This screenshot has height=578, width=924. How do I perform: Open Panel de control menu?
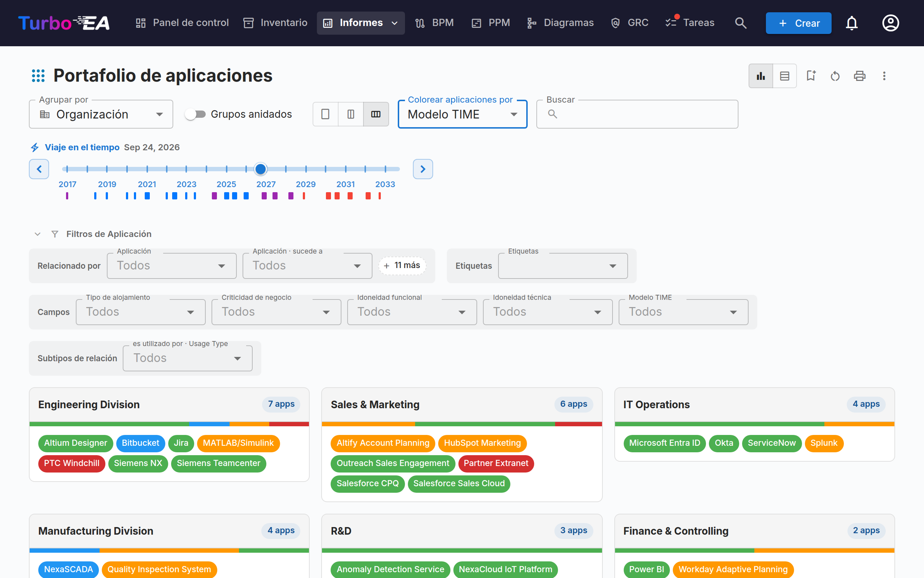(x=182, y=23)
